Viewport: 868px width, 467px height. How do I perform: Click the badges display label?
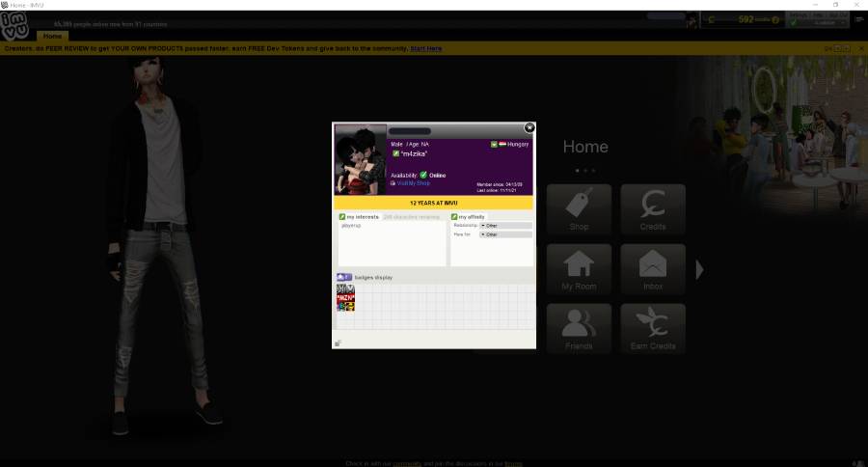373,278
